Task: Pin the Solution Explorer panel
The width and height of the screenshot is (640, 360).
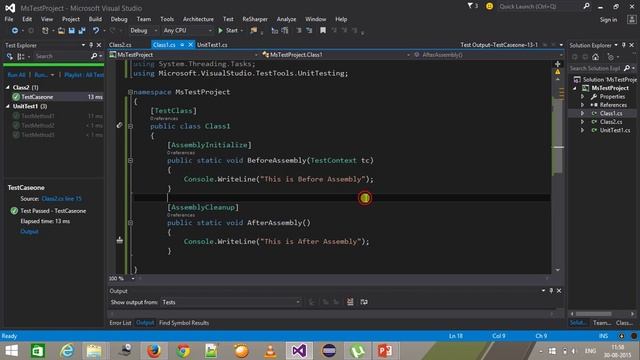Action: 624,45
